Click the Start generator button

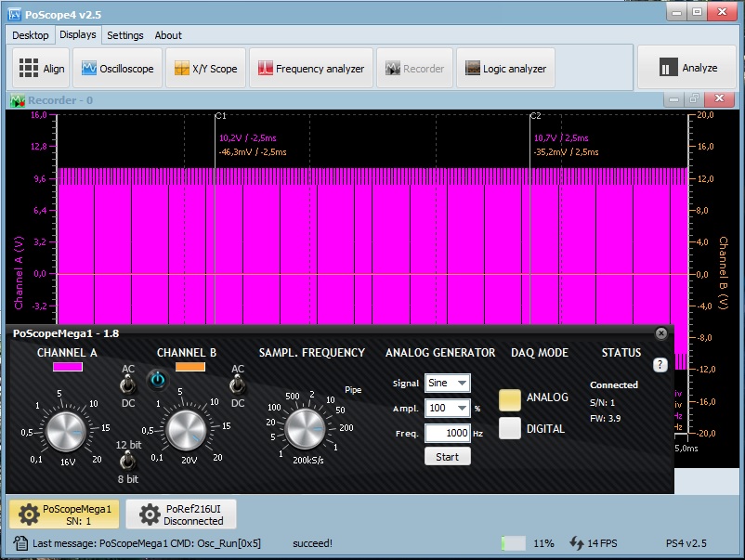pyautogui.click(x=448, y=457)
